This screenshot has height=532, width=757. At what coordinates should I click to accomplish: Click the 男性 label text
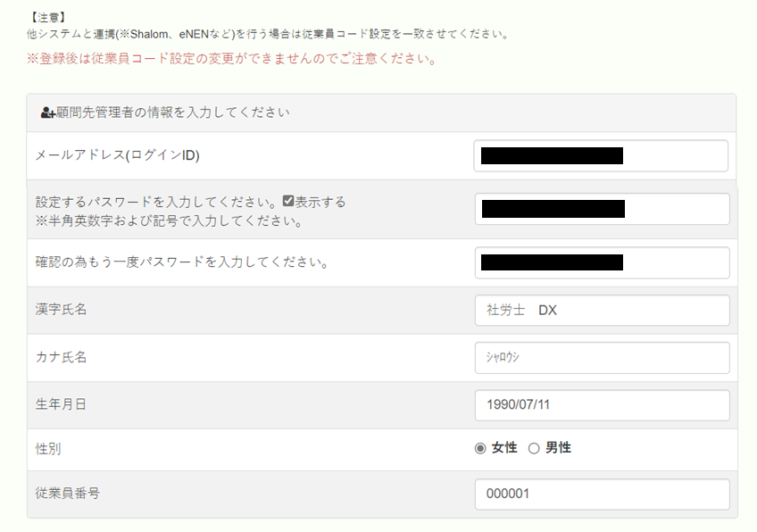[x=559, y=448]
